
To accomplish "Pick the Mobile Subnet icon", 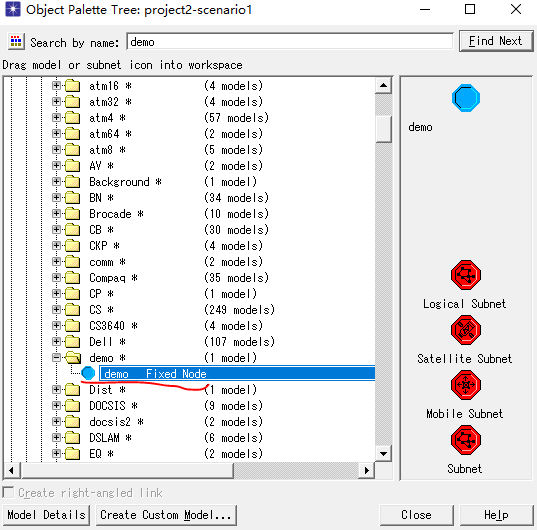I will tap(466, 385).
